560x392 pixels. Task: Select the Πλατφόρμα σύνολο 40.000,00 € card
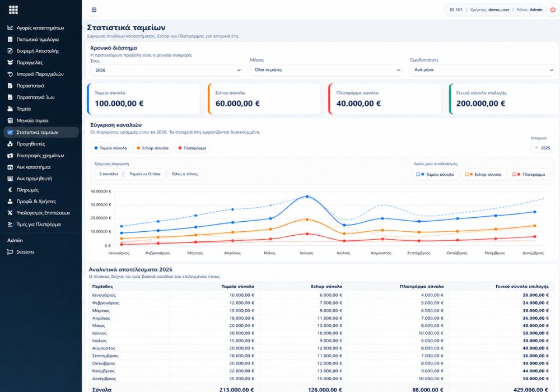(385, 99)
